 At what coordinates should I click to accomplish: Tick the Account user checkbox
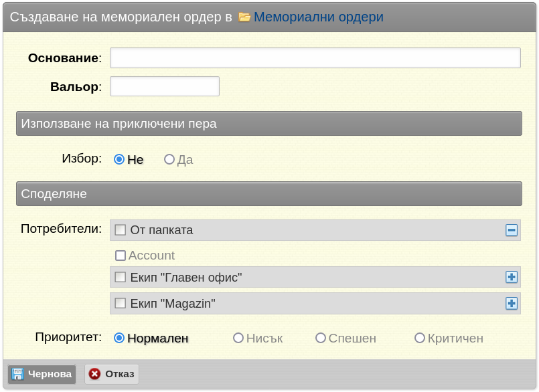[120, 256]
